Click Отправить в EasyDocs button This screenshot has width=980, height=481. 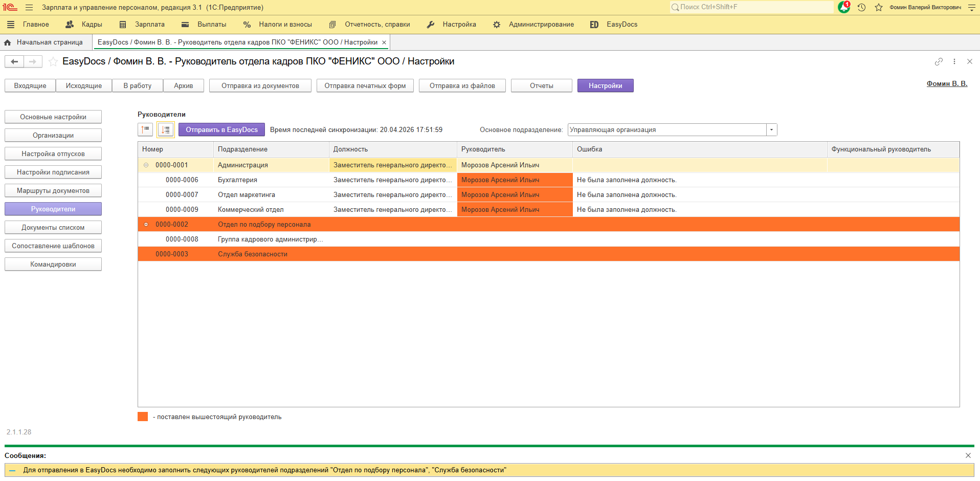click(221, 130)
